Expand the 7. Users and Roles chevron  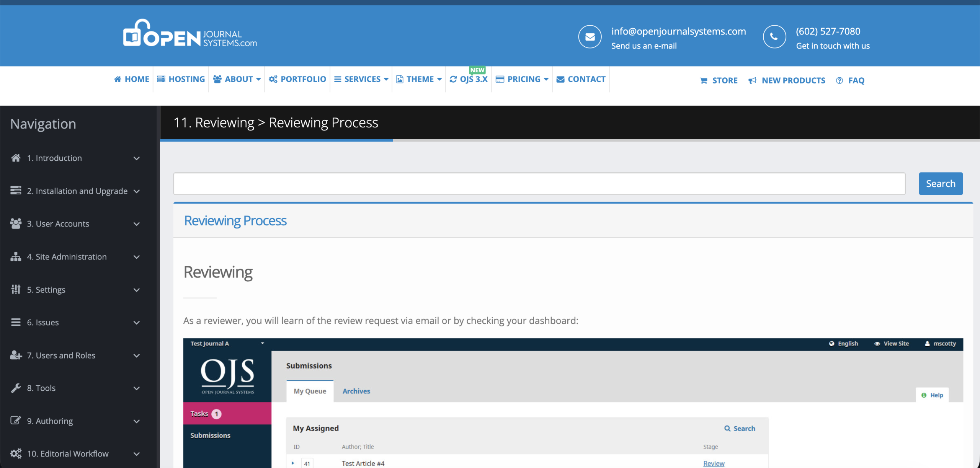(x=136, y=356)
